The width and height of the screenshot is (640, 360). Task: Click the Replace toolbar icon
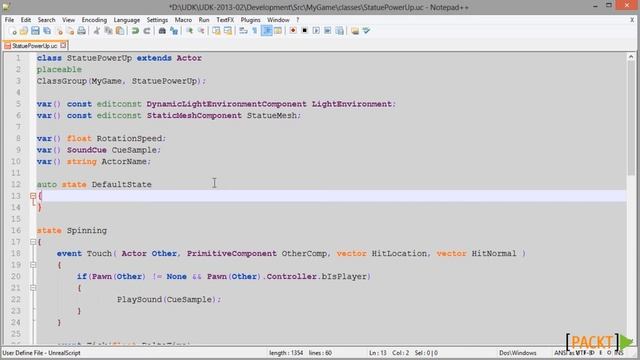click(x=174, y=31)
